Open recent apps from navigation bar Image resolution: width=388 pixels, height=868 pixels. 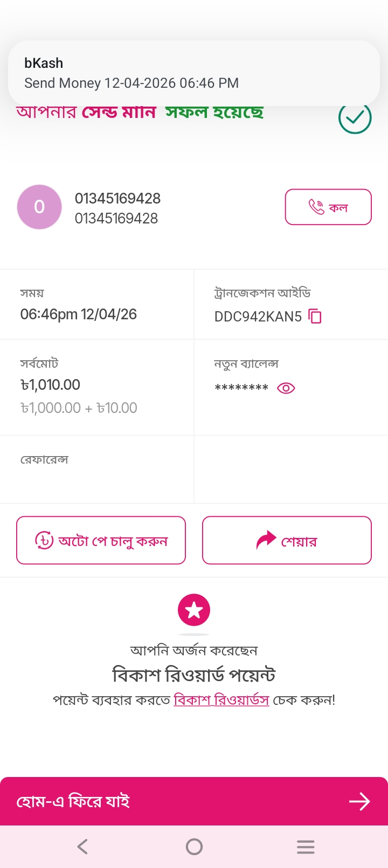click(x=306, y=847)
